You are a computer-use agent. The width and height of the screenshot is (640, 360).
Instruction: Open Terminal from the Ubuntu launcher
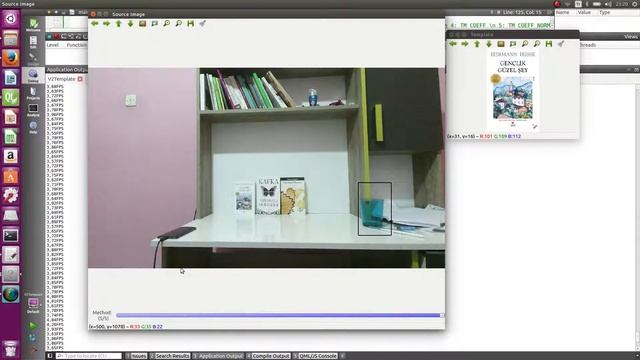[11, 235]
